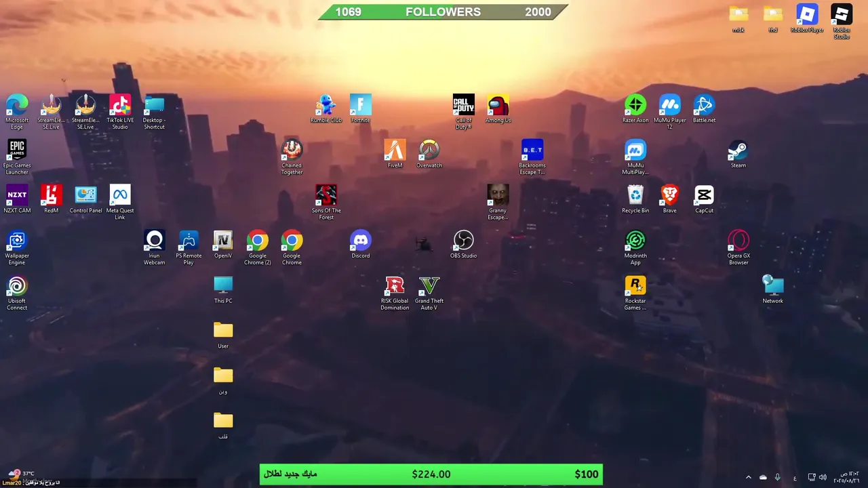The height and width of the screenshot is (488, 868).
Task: Click the followers goal bar overlay
Action: (443, 12)
